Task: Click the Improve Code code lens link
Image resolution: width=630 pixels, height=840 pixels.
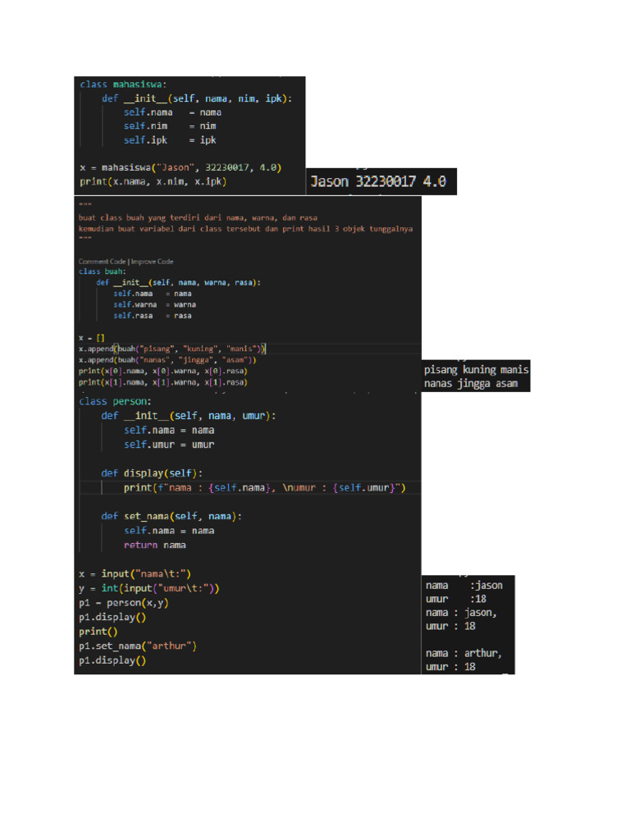Action: (151, 262)
